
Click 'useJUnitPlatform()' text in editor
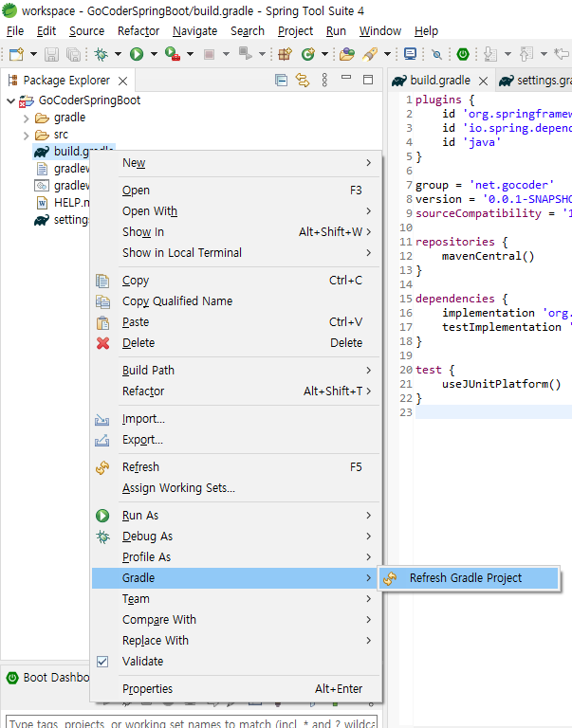tap(502, 385)
